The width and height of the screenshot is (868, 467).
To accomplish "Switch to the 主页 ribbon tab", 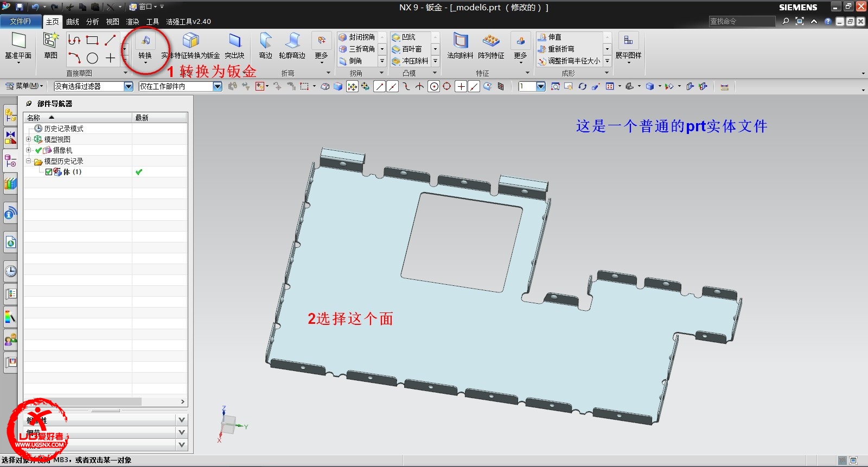I will [52, 22].
